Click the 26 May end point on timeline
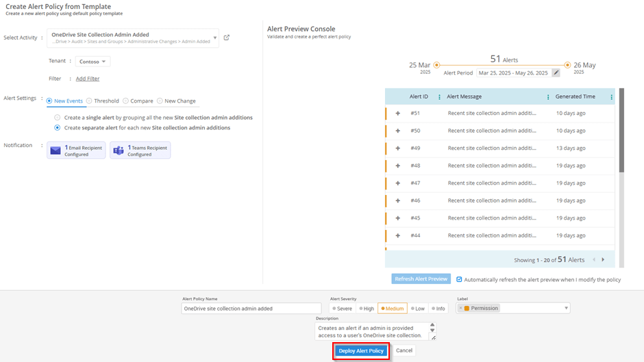Viewport: 644px width, 362px height. pyautogui.click(x=567, y=65)
